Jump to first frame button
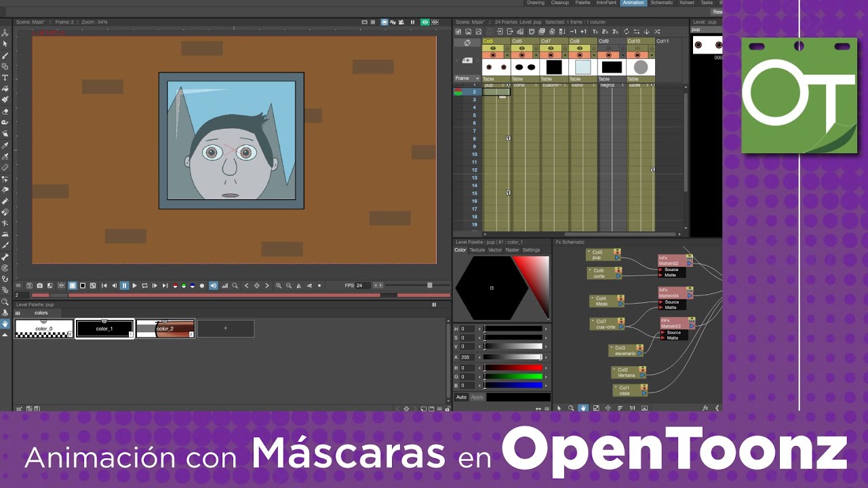This screenshot has height=488, width=868. tap(104, 285)
